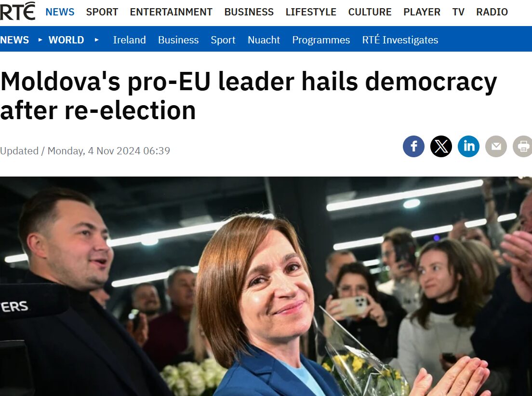Go to RADIO section

[492, 12]
